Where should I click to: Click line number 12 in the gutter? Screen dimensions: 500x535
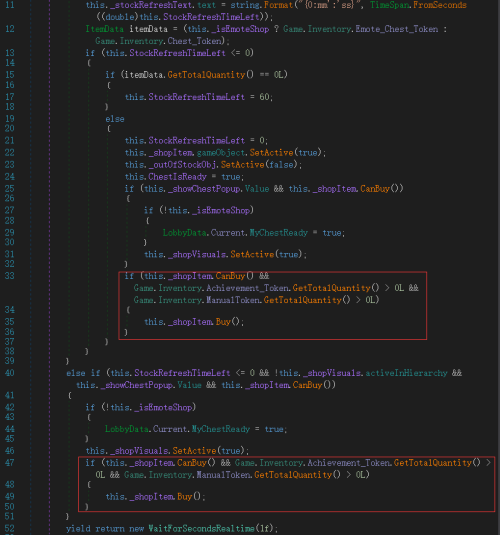coord(10,29)
